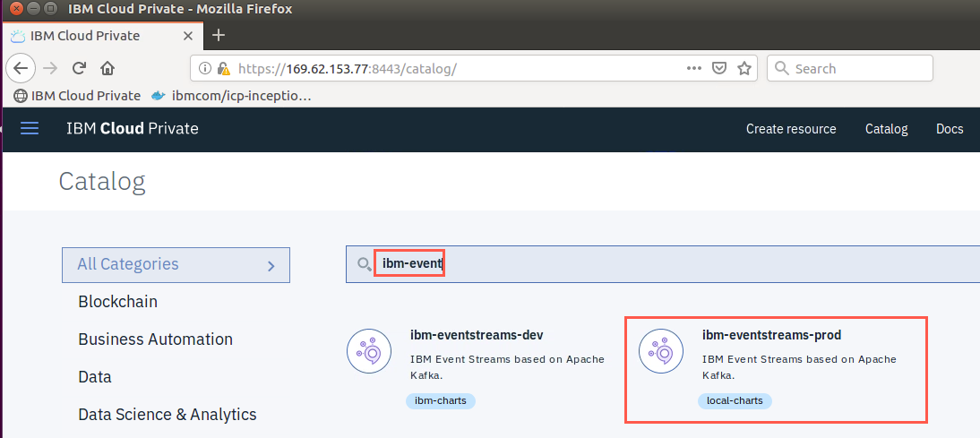Reload the page with refresh icon
Viewport: 980px width, 438px height.
tap(79, 69)
